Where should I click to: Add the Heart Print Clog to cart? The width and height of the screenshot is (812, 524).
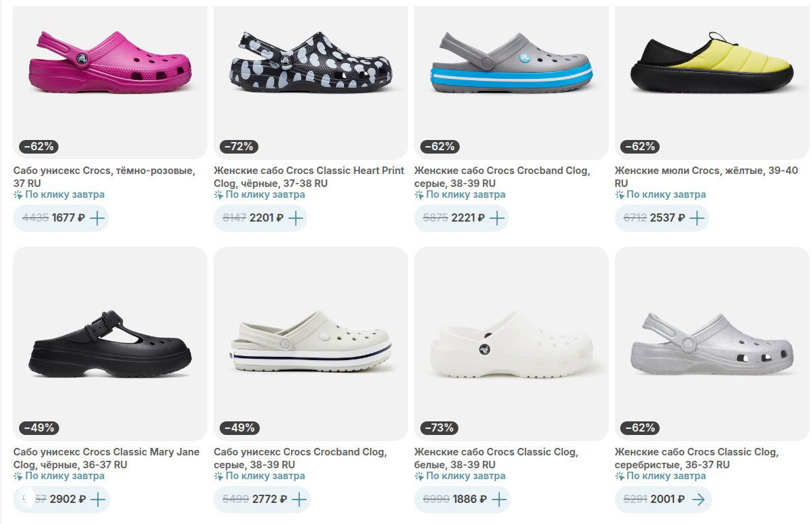point(295,217)
